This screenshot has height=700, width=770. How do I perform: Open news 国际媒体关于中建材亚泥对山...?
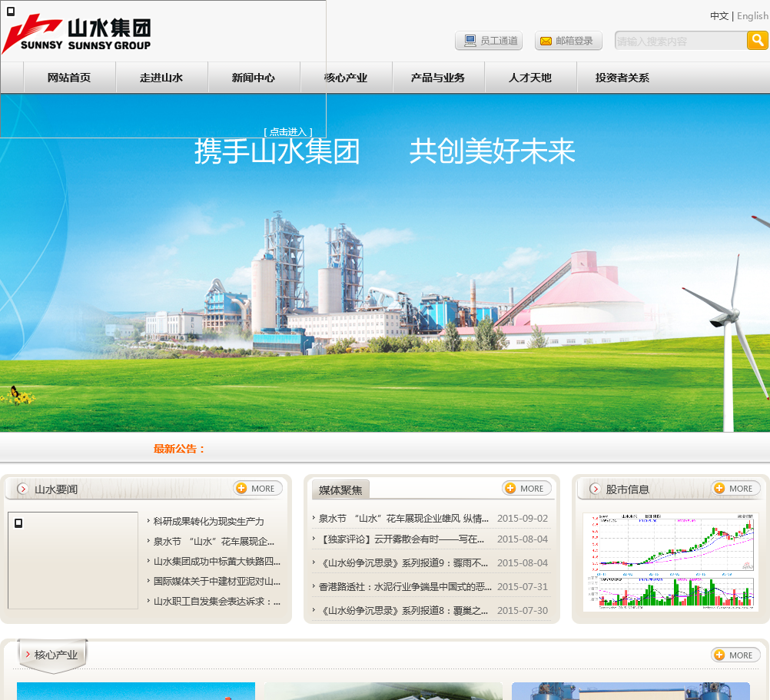217,581
